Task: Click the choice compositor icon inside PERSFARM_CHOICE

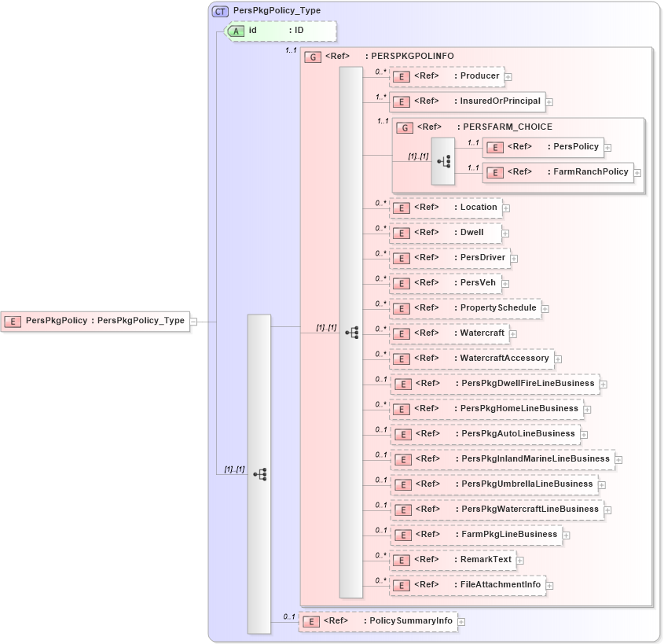Action: (444, 160)
